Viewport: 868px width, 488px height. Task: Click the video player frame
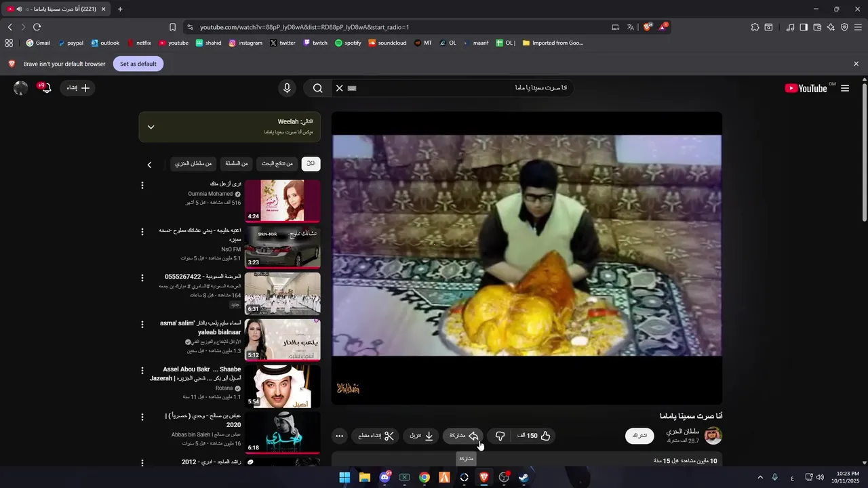(527, 258)
